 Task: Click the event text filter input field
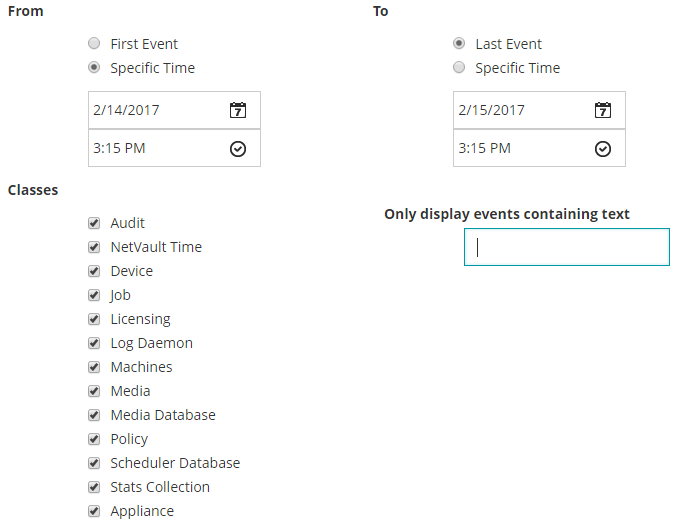(567, 247)
